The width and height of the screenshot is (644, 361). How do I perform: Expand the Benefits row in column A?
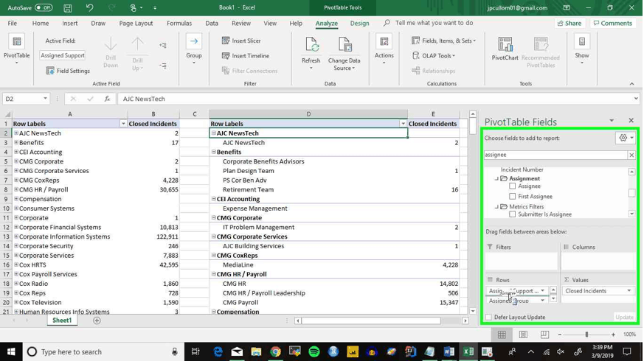[16, 142]
